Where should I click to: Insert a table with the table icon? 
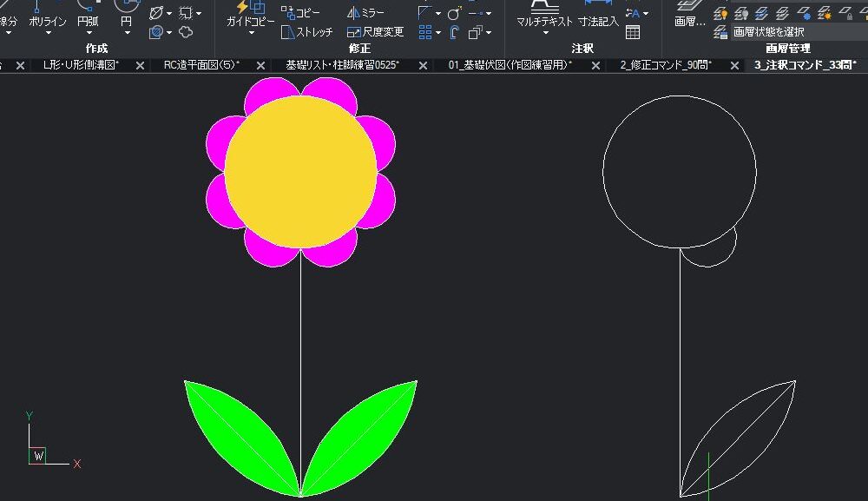click(x=633, y=33)
